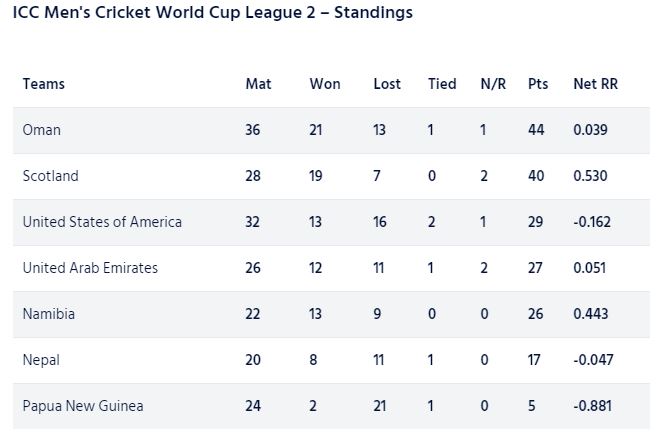Screen dimensions: 664x444
Task: Click the Lost column header
Action: (387, 84)
